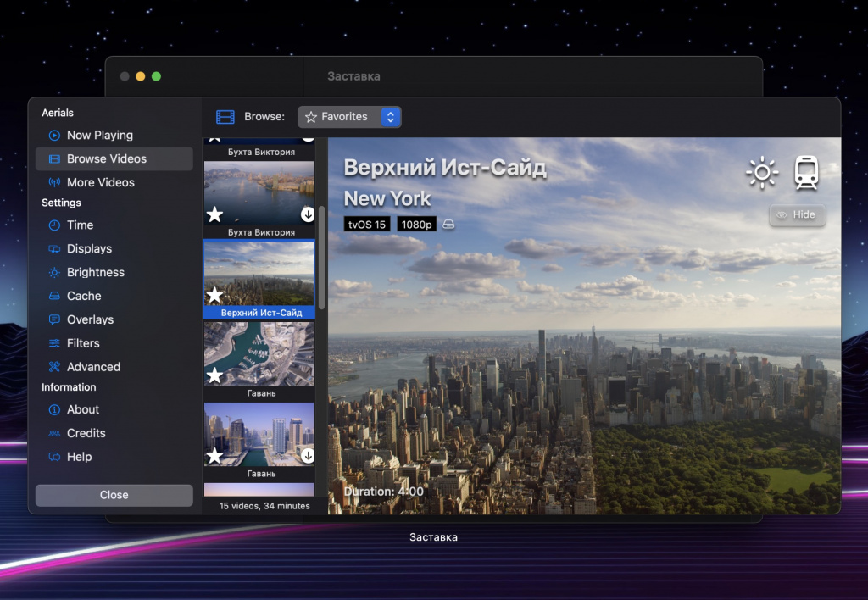Click the yellow minimize button of Заставка window

[x=141, y=76]
